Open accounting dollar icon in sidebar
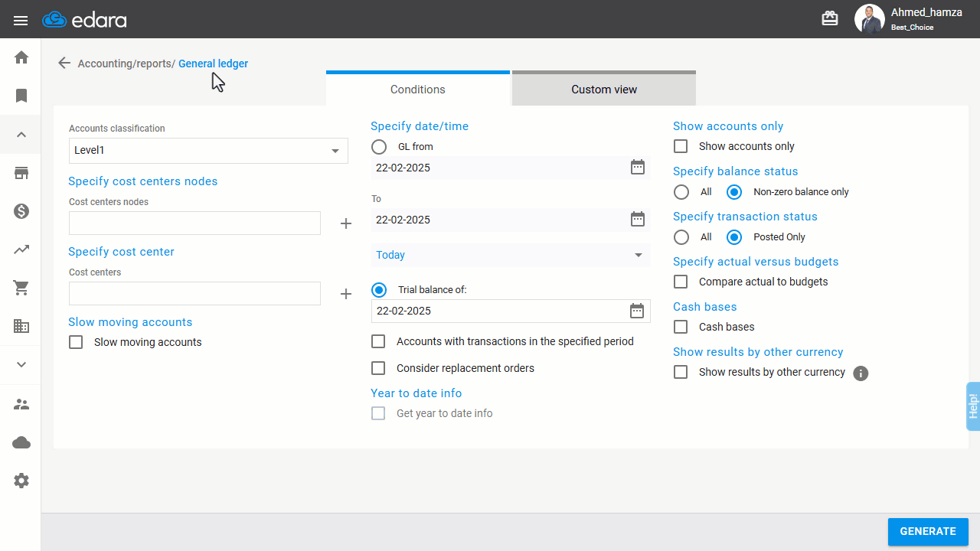The image size is (980, 551). tap(21, 211)
